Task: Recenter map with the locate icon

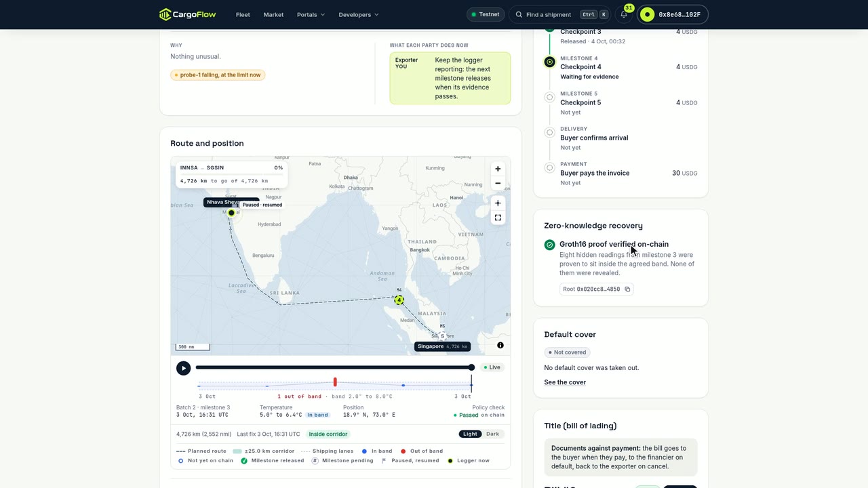Action: coord(498,203)
